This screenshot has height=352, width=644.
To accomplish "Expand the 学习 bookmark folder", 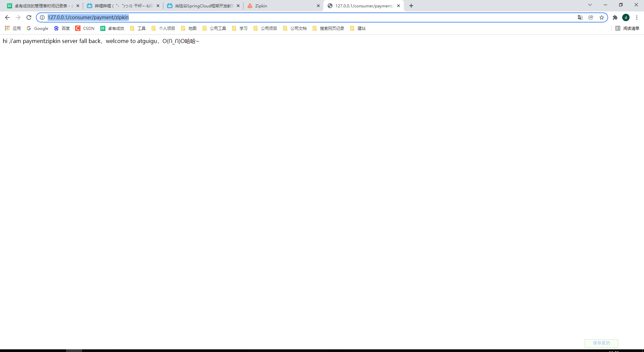I will coord(240,28).
